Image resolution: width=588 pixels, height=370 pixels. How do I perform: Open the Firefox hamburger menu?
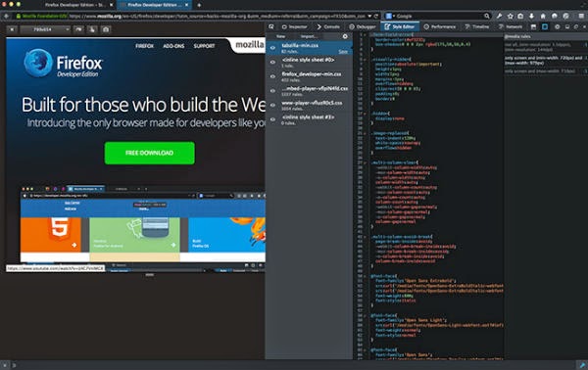pos(581,16)
